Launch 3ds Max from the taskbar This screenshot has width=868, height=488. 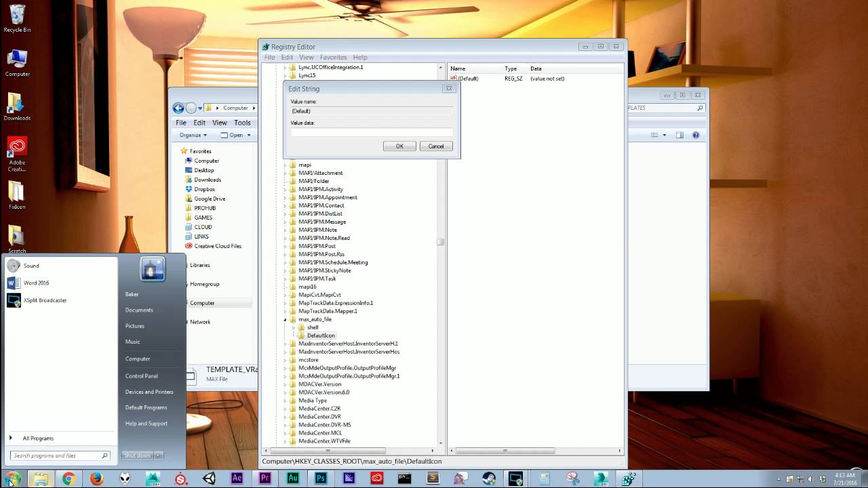(x=153, y=479)
